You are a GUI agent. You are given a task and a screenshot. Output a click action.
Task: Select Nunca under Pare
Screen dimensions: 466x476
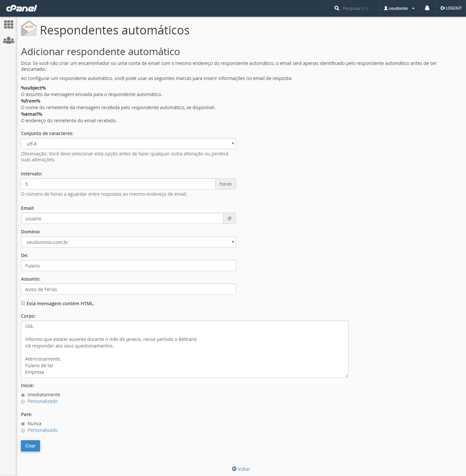pyautogui.click(x=23, y=424)
